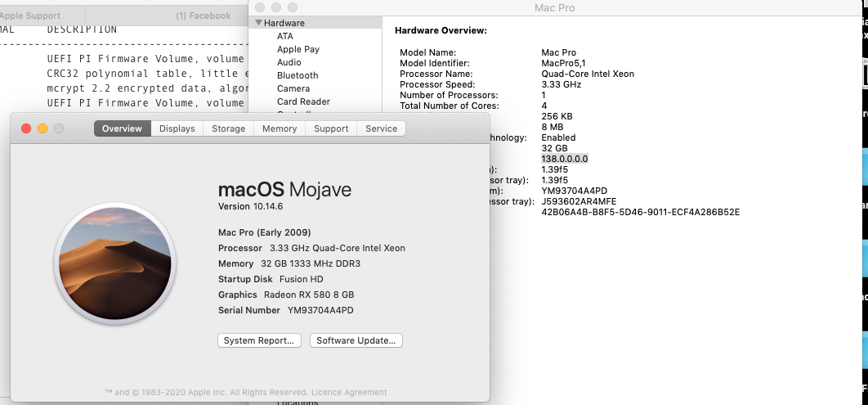This screenshot has width=868, height=405.
Task: Click the Fusion HD startup disk text
Action: 301,279
